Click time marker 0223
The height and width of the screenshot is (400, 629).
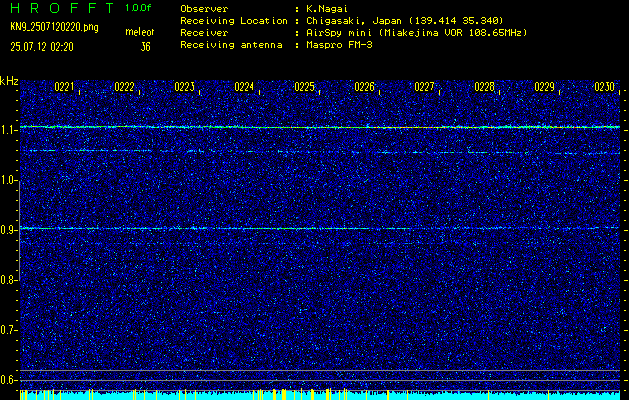(x=185, y=87)
